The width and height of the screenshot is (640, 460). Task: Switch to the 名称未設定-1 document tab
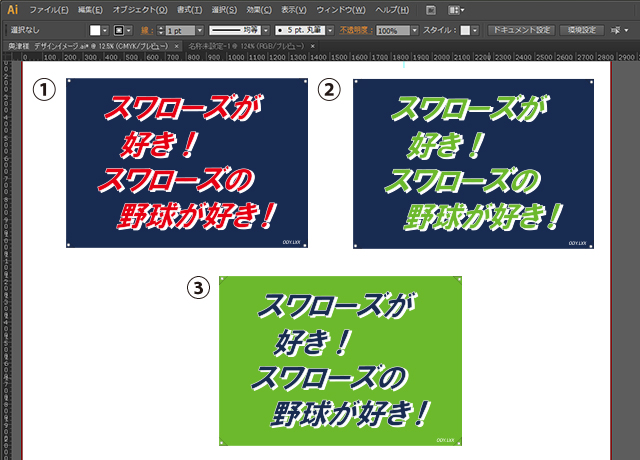pos(246,46)
